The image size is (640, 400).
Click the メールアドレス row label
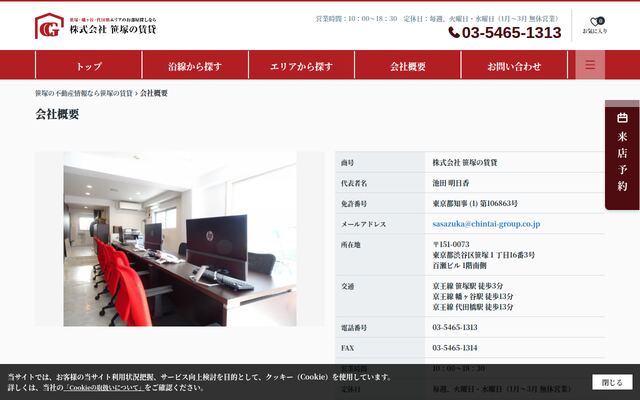[363, 224]
